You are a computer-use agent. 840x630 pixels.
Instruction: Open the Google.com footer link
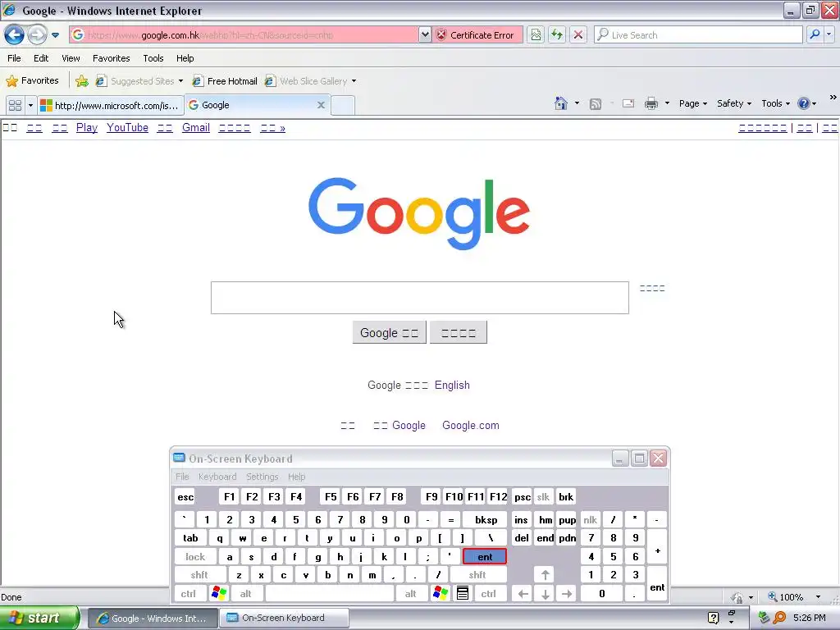coord(471,426)
